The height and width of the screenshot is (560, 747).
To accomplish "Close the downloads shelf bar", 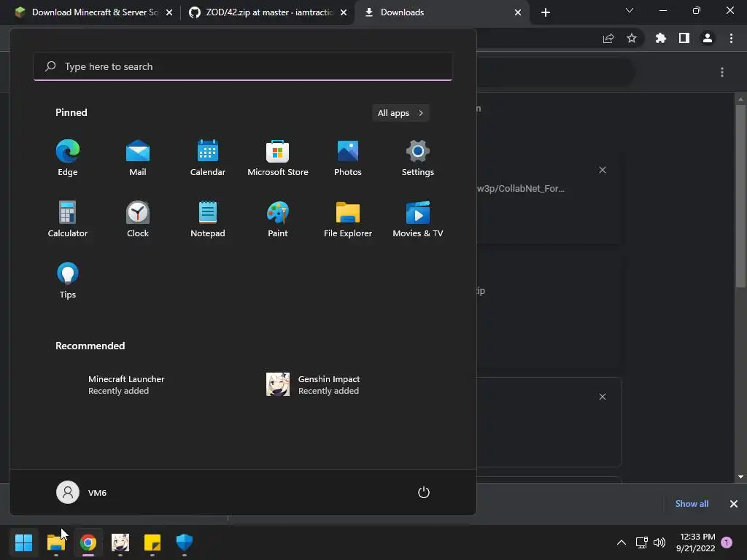I will (734, 504).
